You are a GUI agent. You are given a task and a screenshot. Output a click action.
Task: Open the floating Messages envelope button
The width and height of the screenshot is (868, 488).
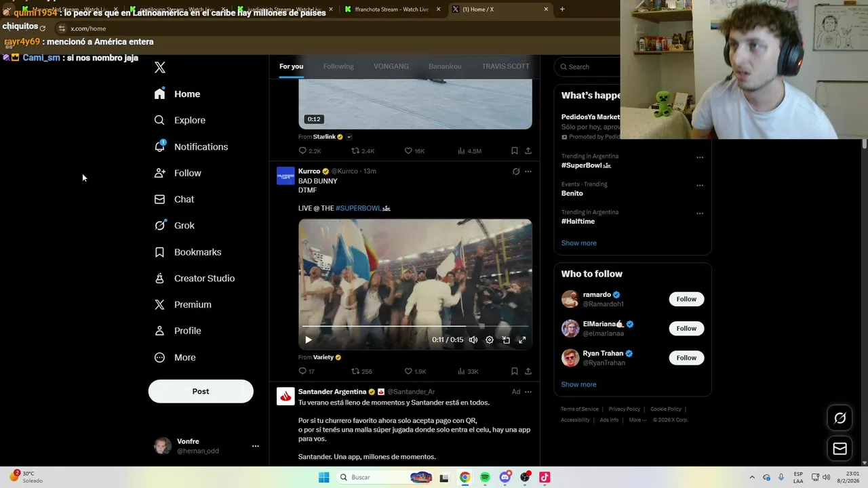(840, 449)
